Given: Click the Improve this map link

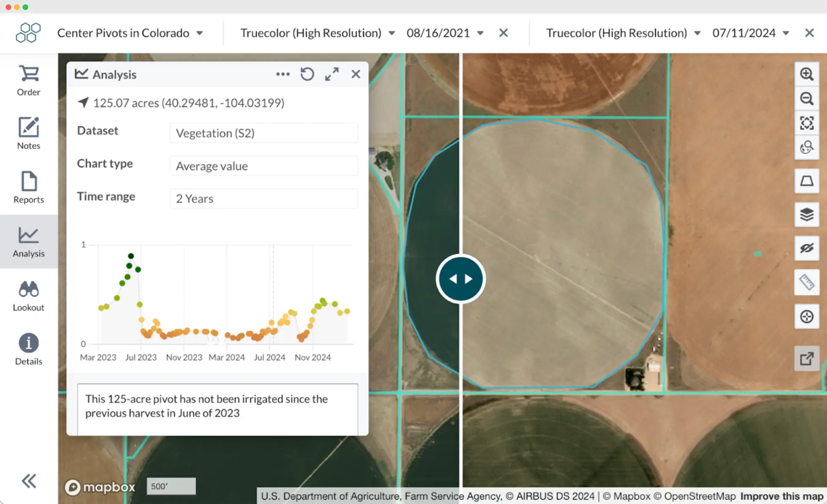Looking at the screenshot, I should tap(782, 496).
